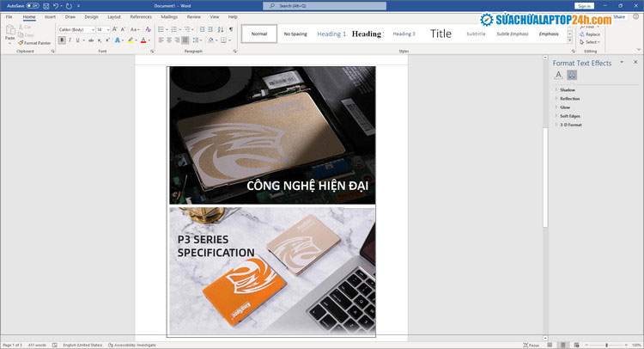Screen dimensions: 644x349
Task: Click the Sign in button
Action: (584, 6)
